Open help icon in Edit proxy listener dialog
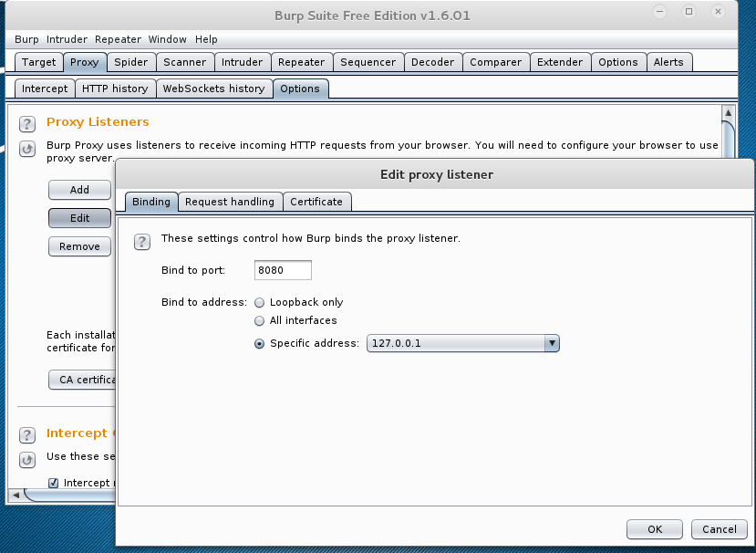The height and width of the screenshot is (553, 756). (x=141, y=242)
